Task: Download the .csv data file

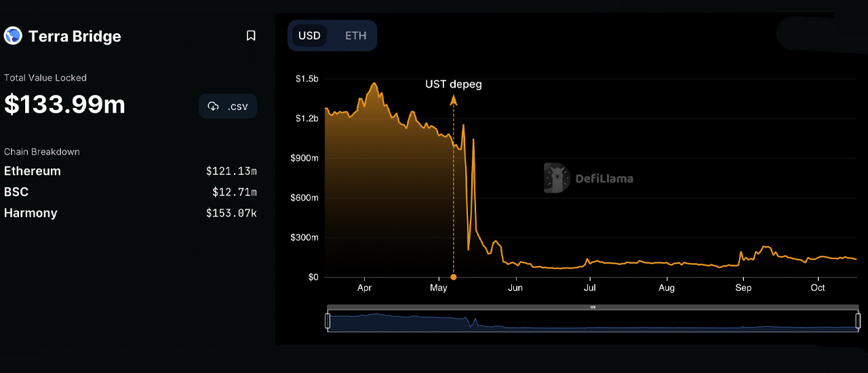Action: [x=228, y=106]
